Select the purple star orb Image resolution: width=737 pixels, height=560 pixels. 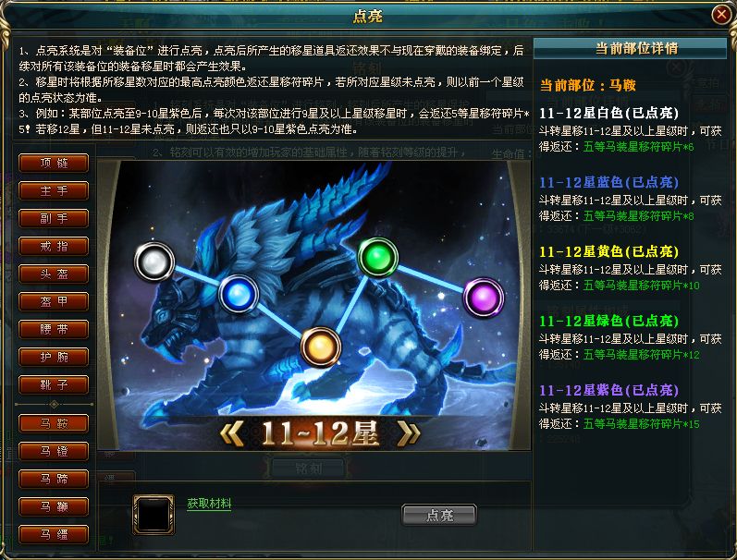(x=484, y=298)
